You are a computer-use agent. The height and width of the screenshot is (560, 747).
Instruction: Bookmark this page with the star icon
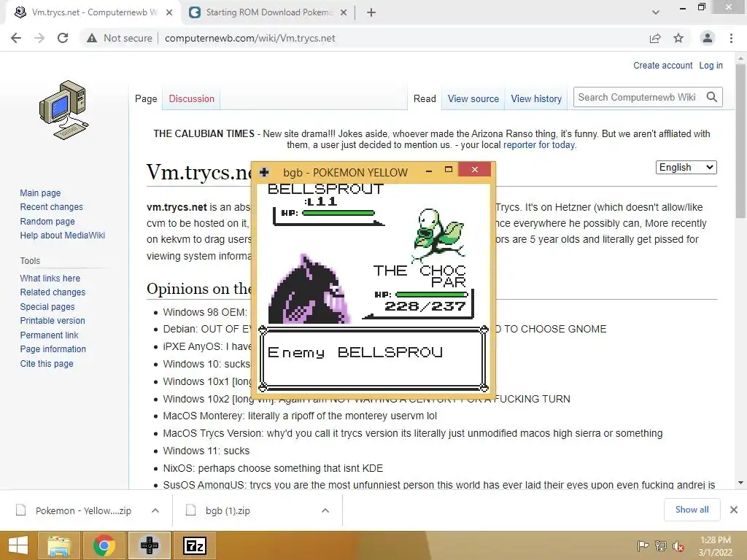pyautogui.click(x=678, y=38)
